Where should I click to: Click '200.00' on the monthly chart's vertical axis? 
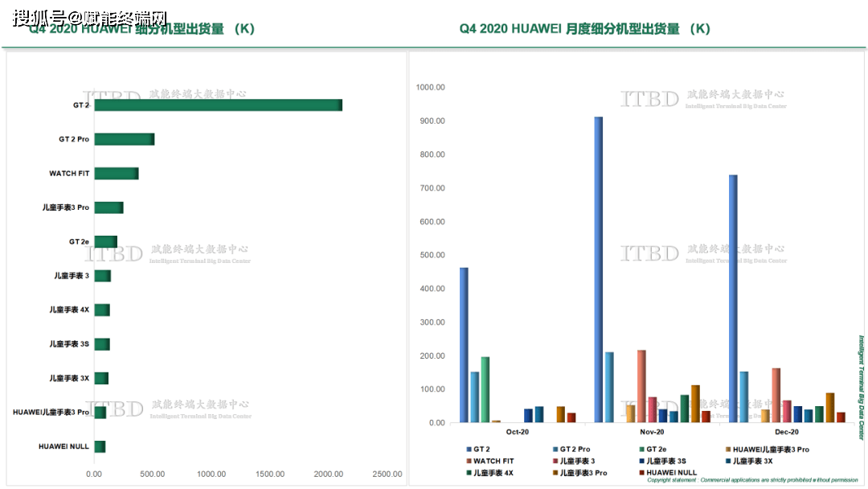432,355
